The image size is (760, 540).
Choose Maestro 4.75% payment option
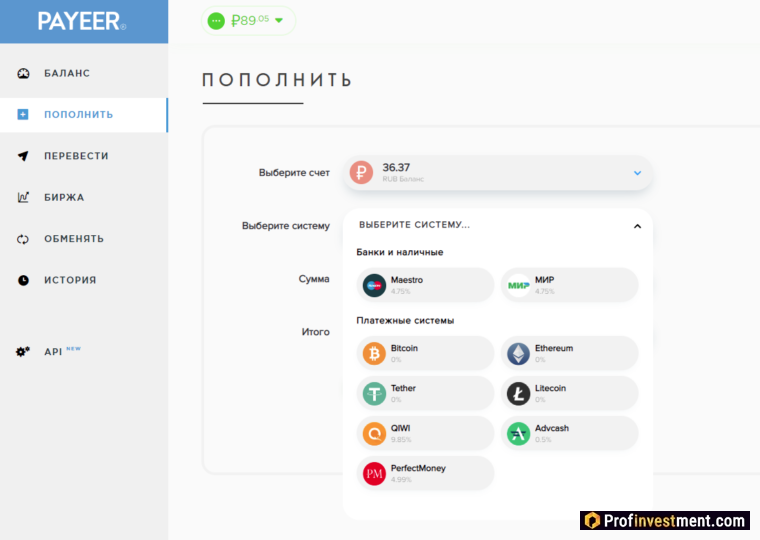[425, 286]
